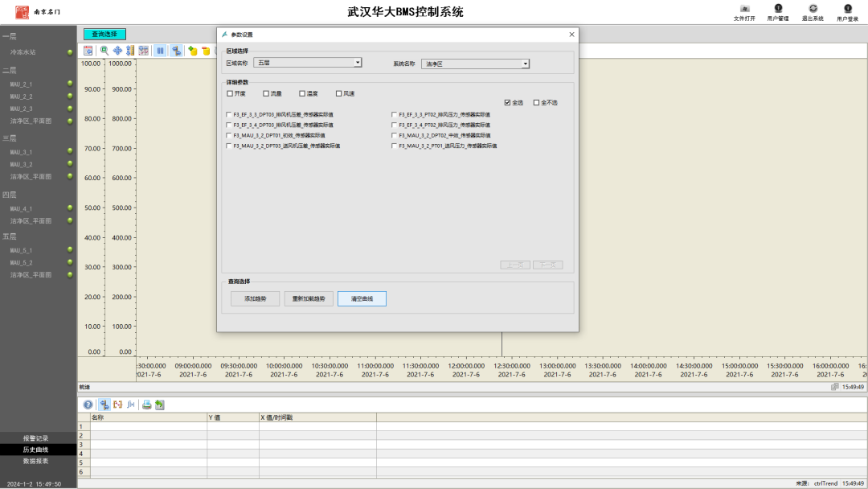The image size is (868, 489).
Task: Collapse the 一层 group in sidebar
Action: pyautogui.click(x=10, y=36)
